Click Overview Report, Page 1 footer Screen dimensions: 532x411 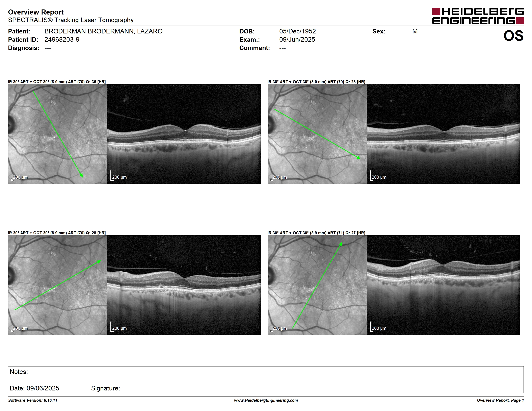pyautogui.click(x=500, y=400)
